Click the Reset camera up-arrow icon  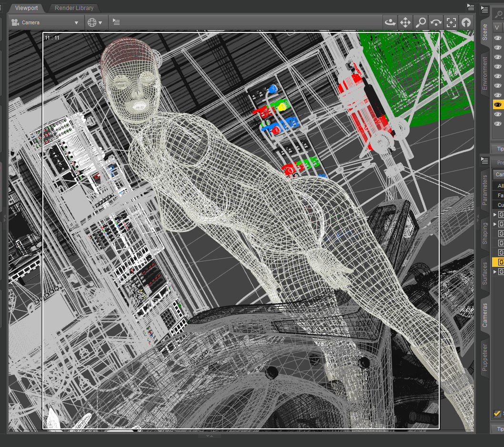coord(466,22)
